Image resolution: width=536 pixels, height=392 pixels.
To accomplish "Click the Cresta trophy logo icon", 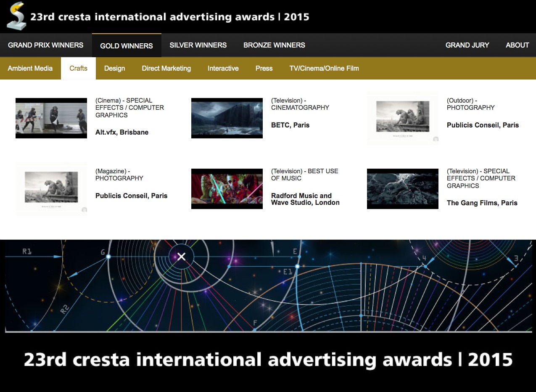I will (x=16, y=16).
